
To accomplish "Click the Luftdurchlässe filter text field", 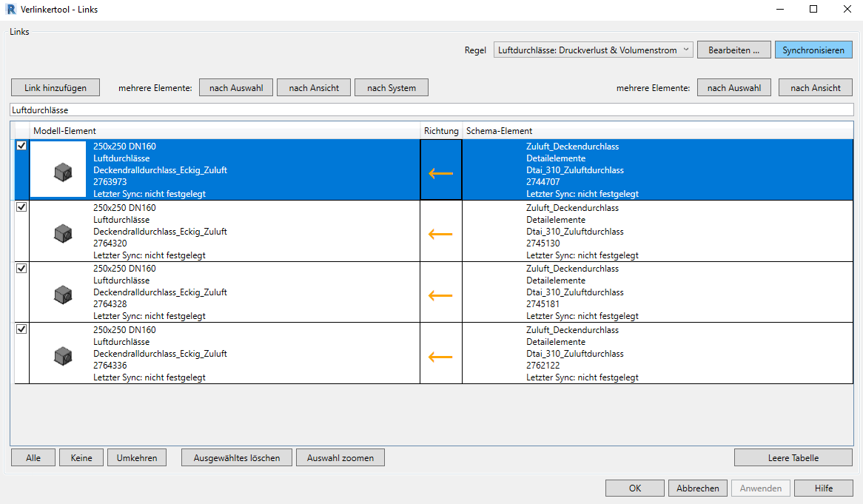I will (431, 110).
